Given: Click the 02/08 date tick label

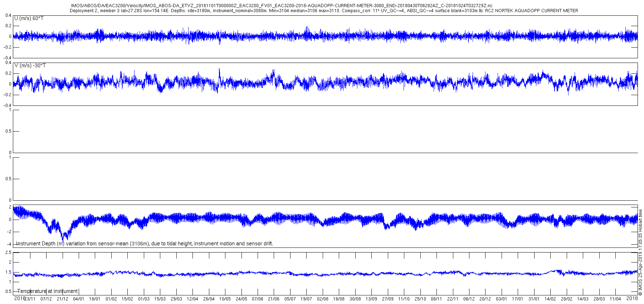Looking at the screenshot, I should point(323,299).
